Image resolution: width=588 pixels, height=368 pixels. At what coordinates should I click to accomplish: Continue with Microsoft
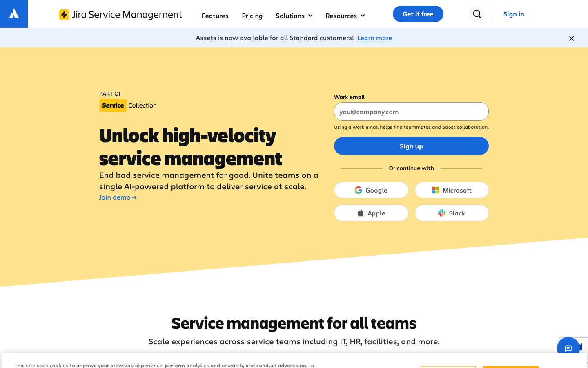452,190
